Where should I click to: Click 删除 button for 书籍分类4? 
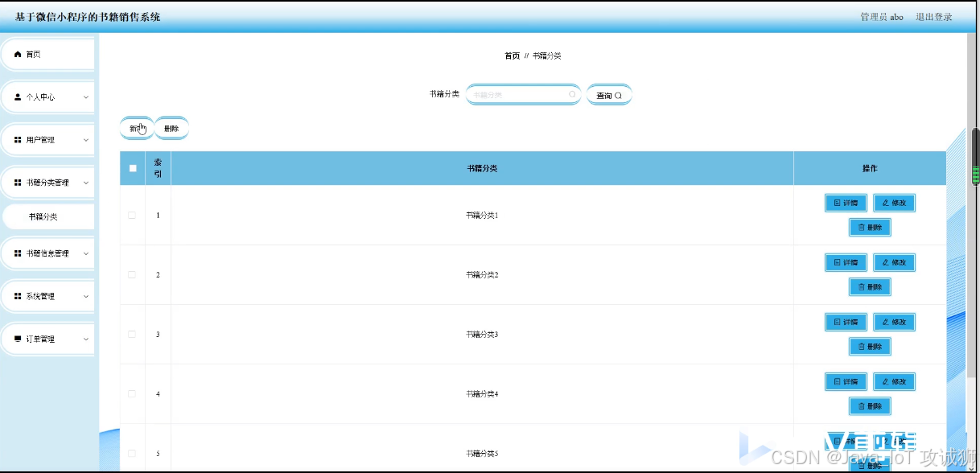pos(870,405)
